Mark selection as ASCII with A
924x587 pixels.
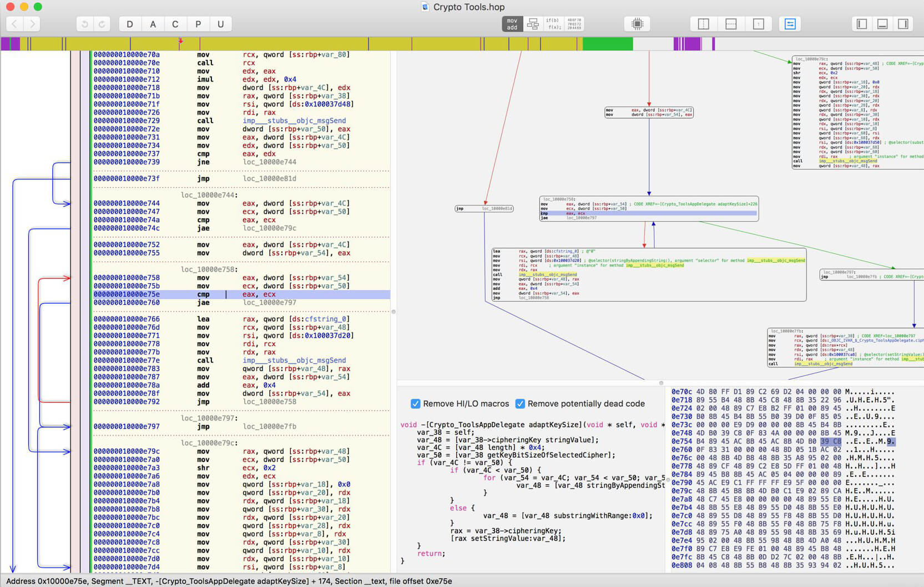coord(153,24)
